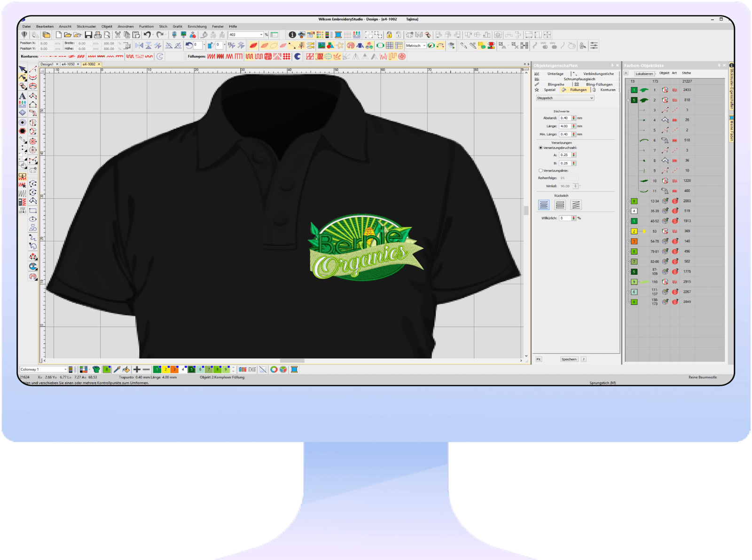Click the Lokalisieren button
The width and height of the screenshot is (752, 560).
pos(644,73)
